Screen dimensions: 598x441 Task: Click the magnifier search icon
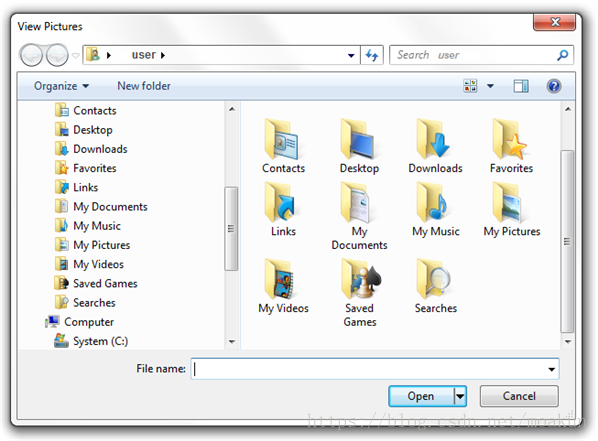pyautogui.click(x=563, y=55)
